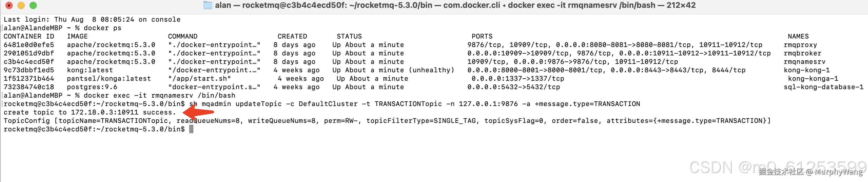Click the PORTS column header
The height and width of the screenshot is (182, 868).
(482, 36)
